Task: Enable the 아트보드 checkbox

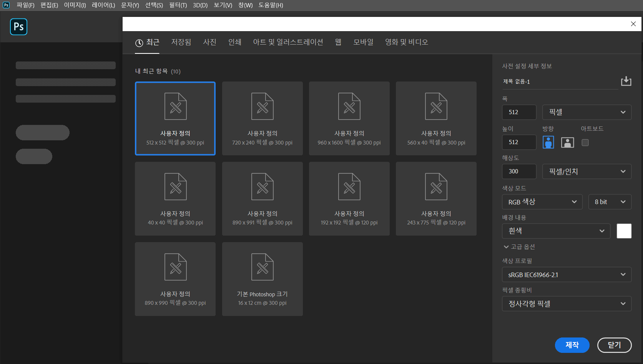Action: click(585, 143)
